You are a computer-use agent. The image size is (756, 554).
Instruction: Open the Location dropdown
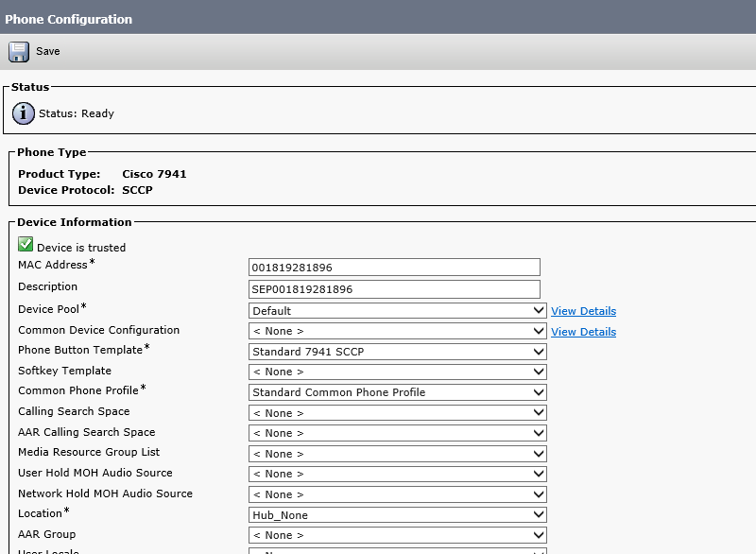[398, 515]
